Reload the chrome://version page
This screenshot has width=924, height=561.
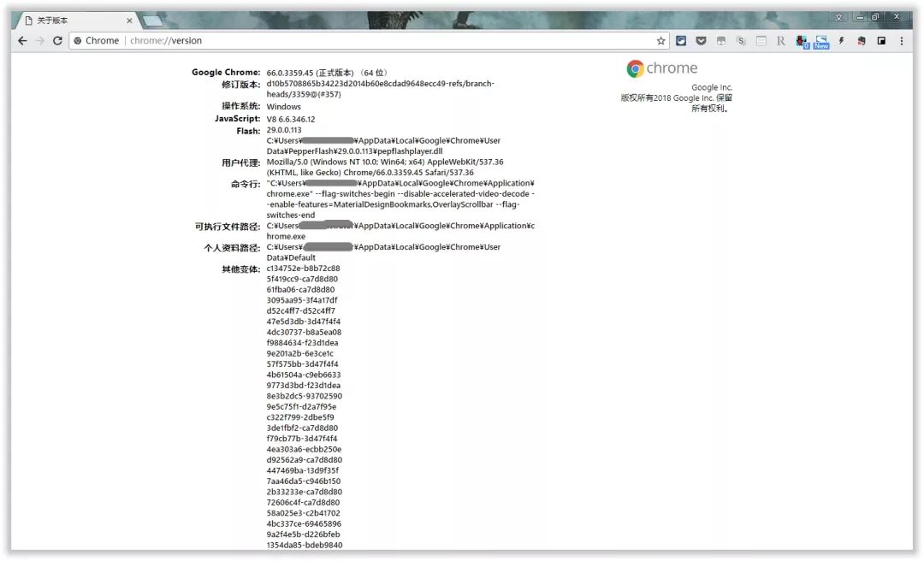pyautogui.click(x=57, y=41)
